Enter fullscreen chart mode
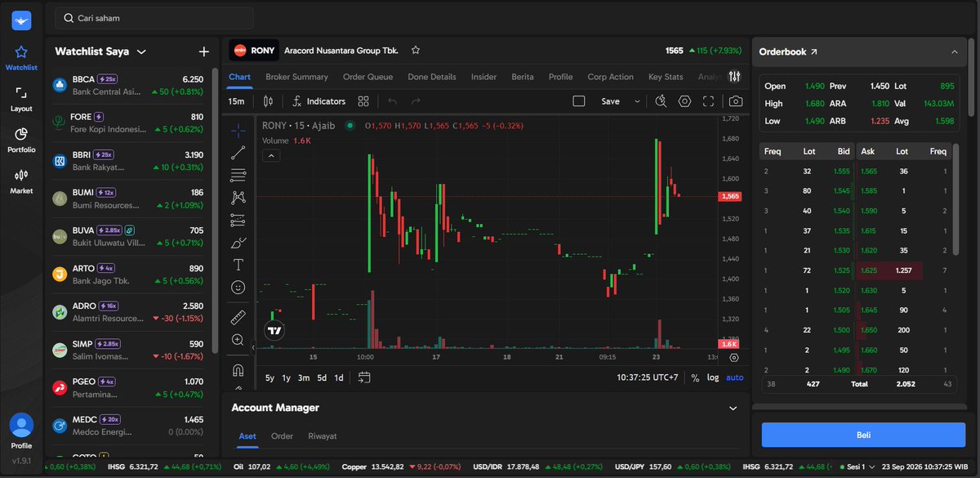This screenshot has width=980, height=478. point(708,101)
